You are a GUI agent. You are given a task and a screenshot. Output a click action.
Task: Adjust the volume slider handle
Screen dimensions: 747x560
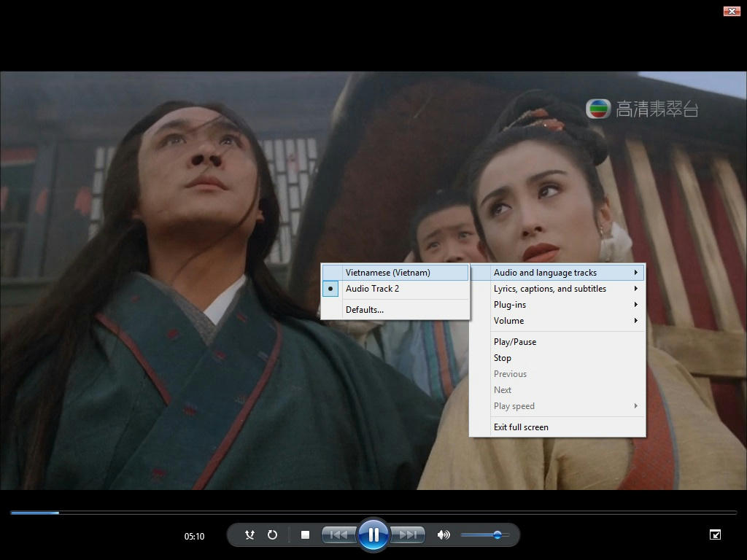tap(498, 534)
